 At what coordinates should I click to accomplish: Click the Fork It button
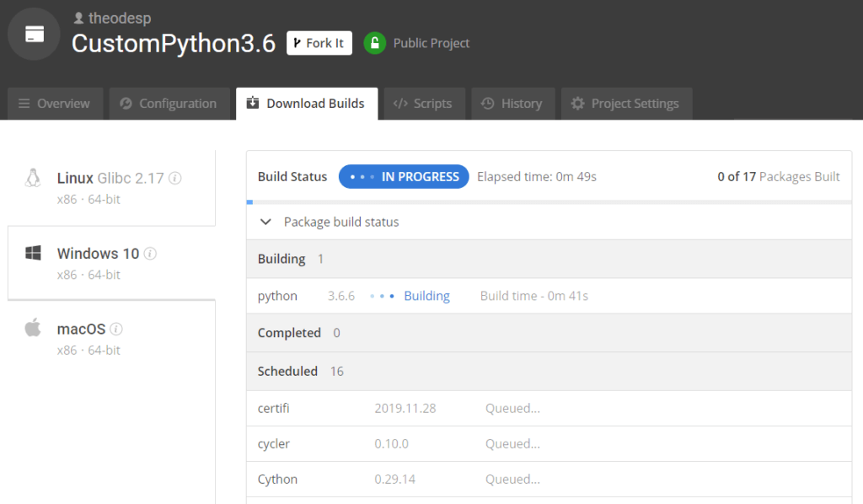click(x=319, y=42)
